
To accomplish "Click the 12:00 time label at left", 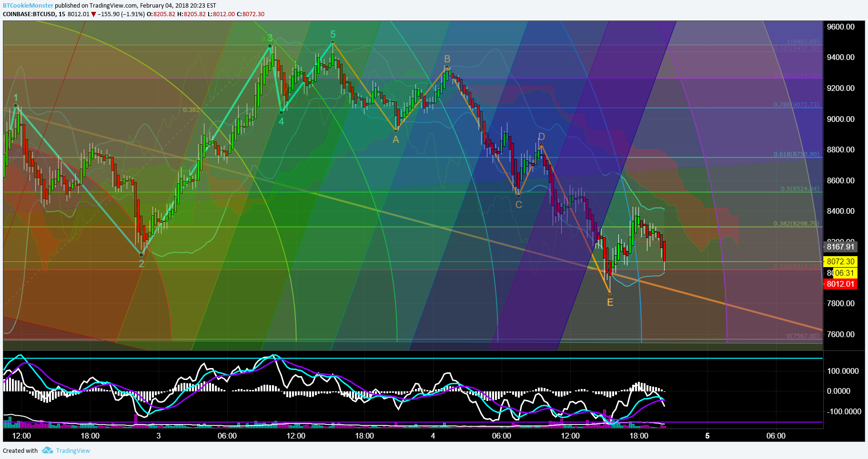I will click(21, 436).
